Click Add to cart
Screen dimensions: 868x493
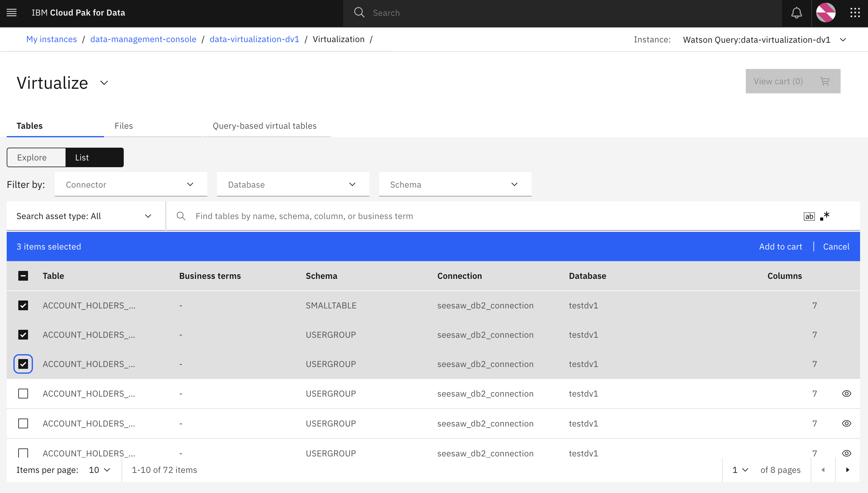pyautogui.click(x=781, y=246)
